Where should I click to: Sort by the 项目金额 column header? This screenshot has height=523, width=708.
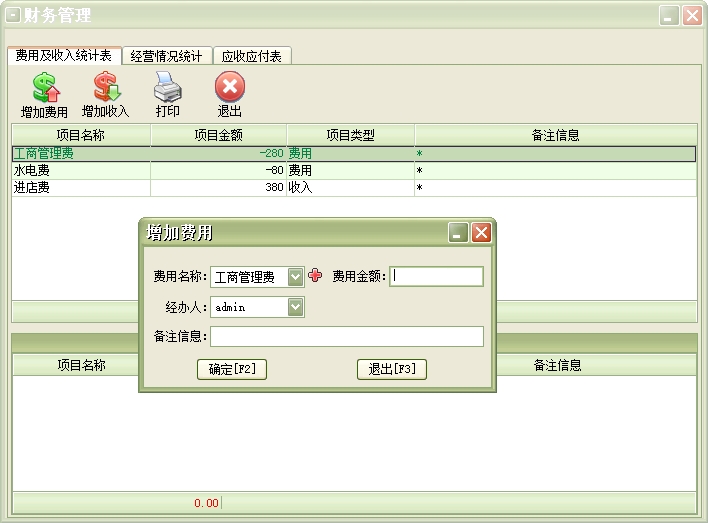pos(218,135)
